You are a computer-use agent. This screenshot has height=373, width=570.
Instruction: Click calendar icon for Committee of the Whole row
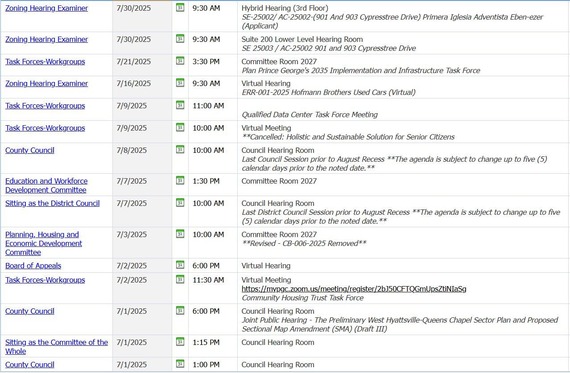click(180, 342)
